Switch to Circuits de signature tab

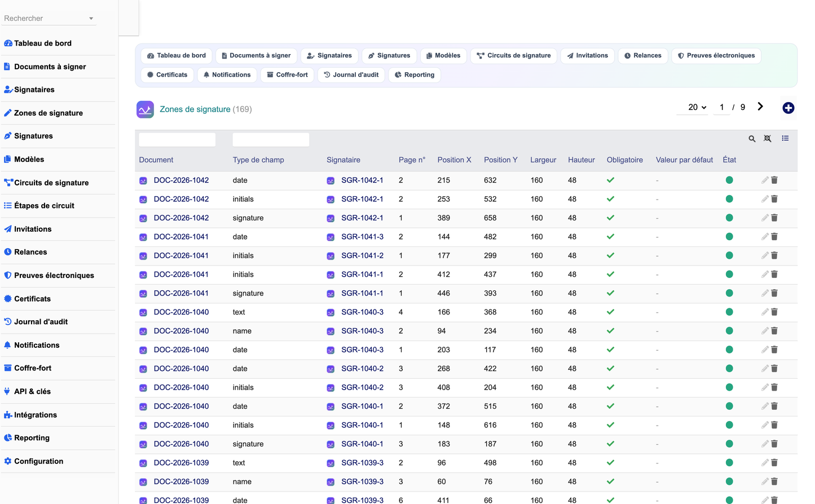513,56
